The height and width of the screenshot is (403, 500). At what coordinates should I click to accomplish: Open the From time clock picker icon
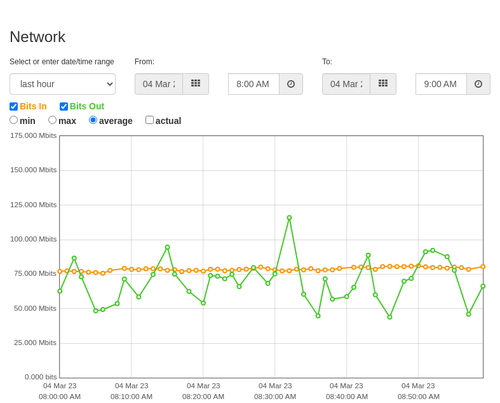291,84
